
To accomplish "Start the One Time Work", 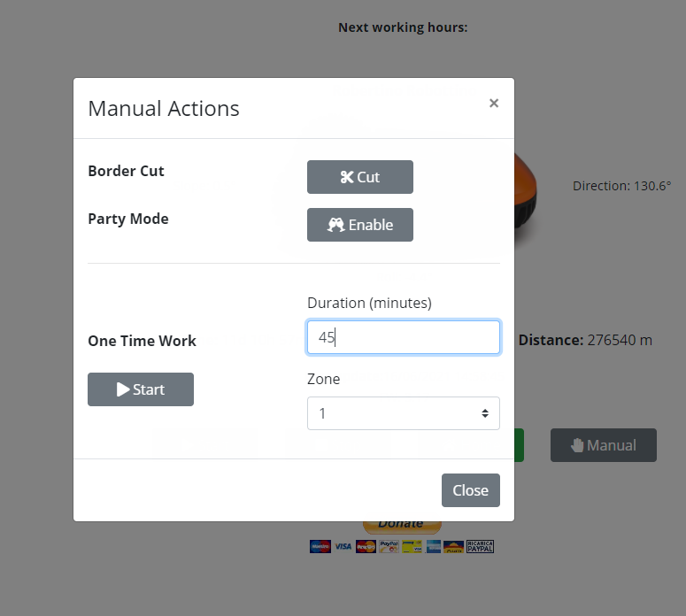I will (141, 389).
